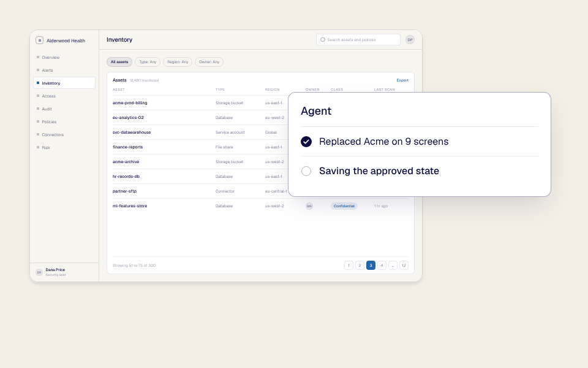Click the MR owner avatar for ml-features-store
The width and height of the screenshot is (588, 368).
tap(309, 206)
